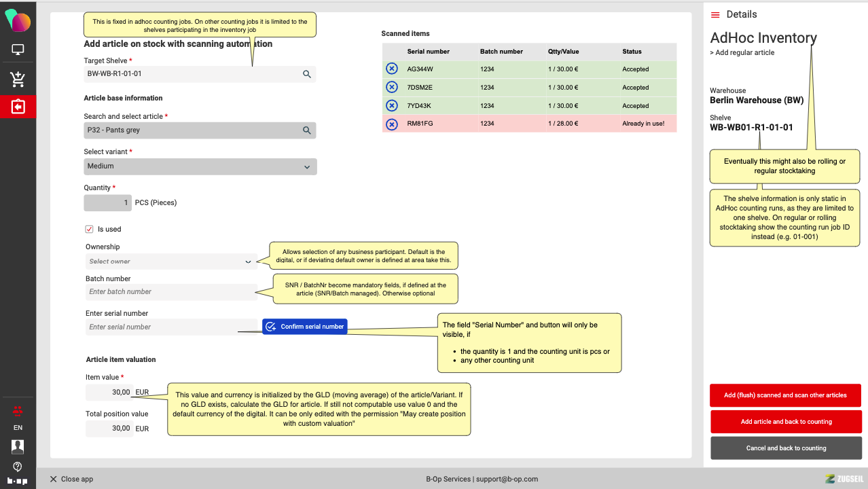The width and height of the screenshot is (868, 489).
Task: Remove scanned item AG344W with X icon
Action: [392, 69]
